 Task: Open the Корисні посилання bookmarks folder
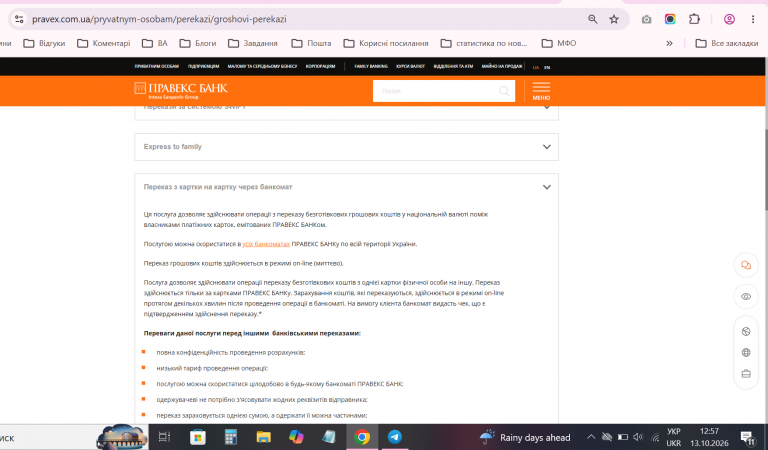click(x=386, y=43)
